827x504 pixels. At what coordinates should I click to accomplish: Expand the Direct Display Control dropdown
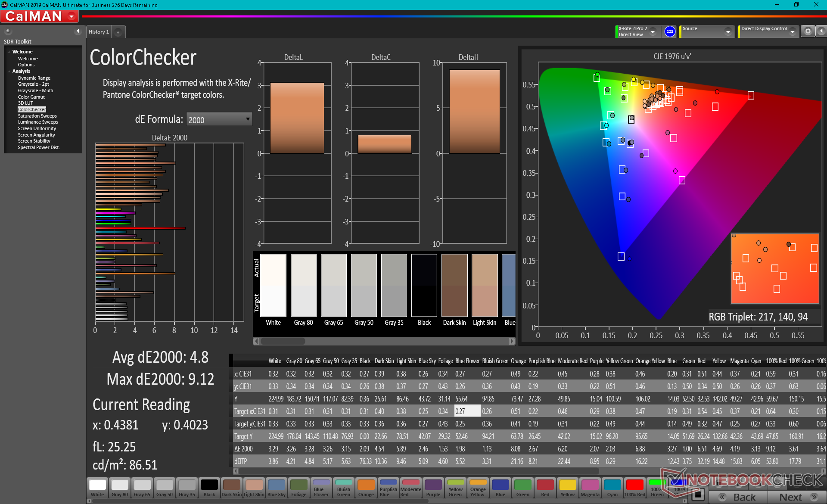(x=792, y=31)
